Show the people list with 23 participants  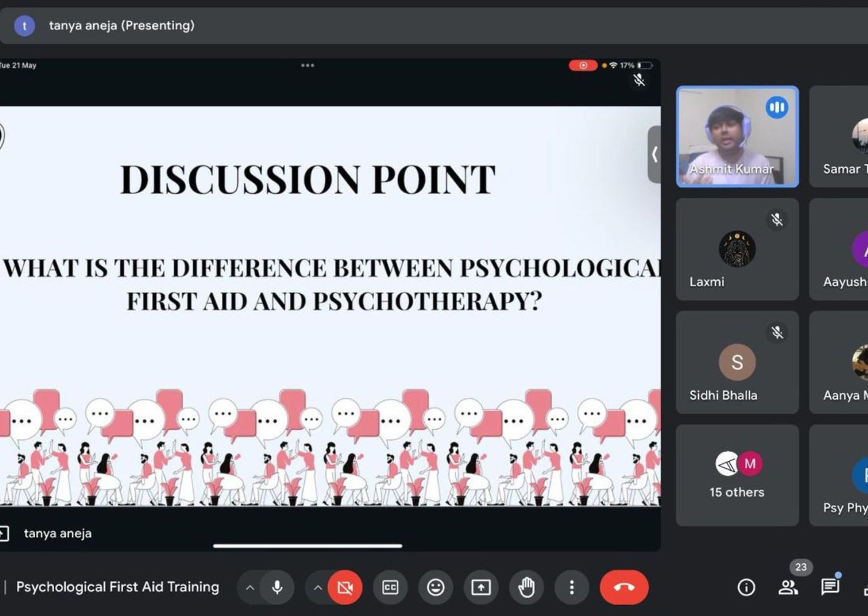[788, 587]
